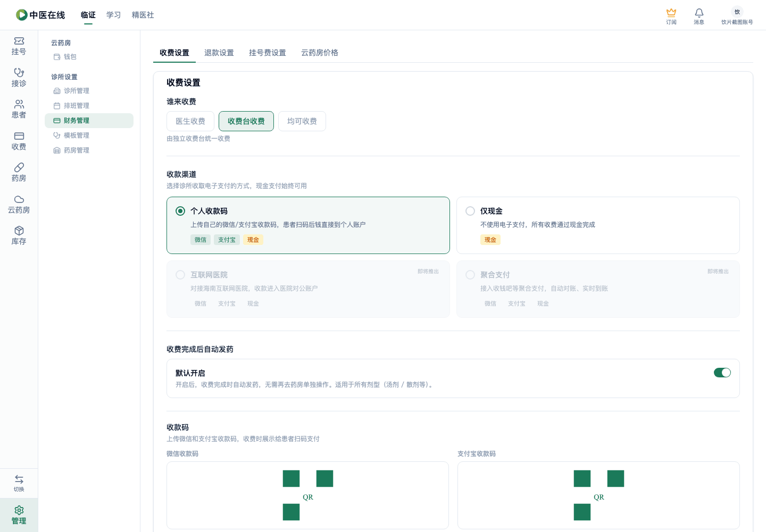766x532 pixels.
Task: Open the 患者 patients sidebar icon
Action: (x=19, y=104)
